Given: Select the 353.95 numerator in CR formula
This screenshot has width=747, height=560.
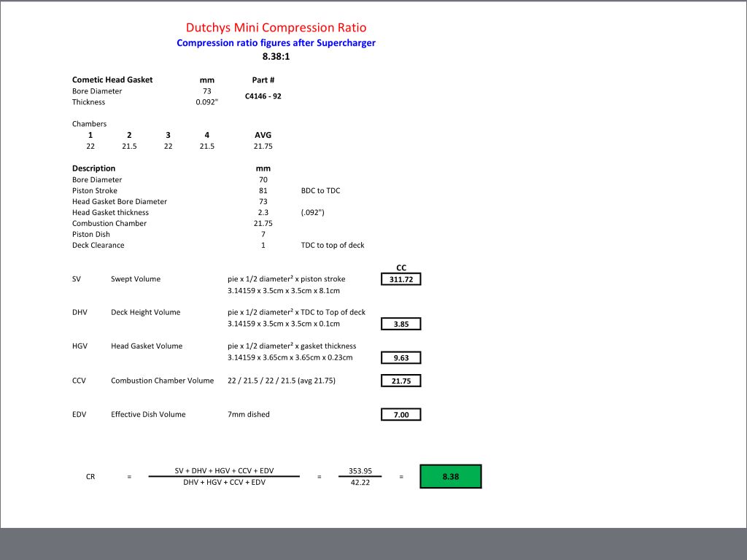Looking at the screenshot, I should (x=360, y=470).
